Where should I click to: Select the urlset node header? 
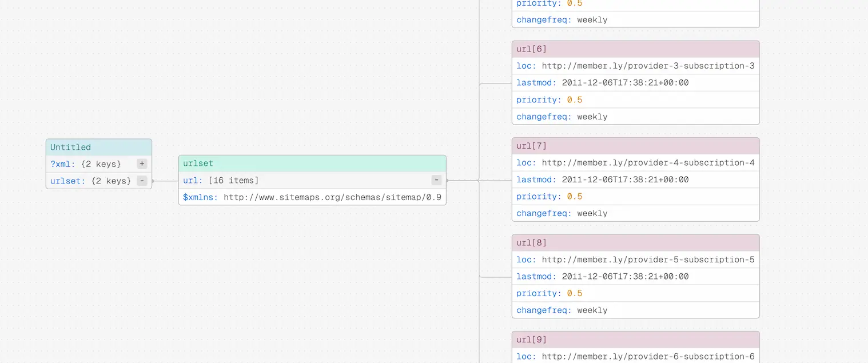coord(312,163)
